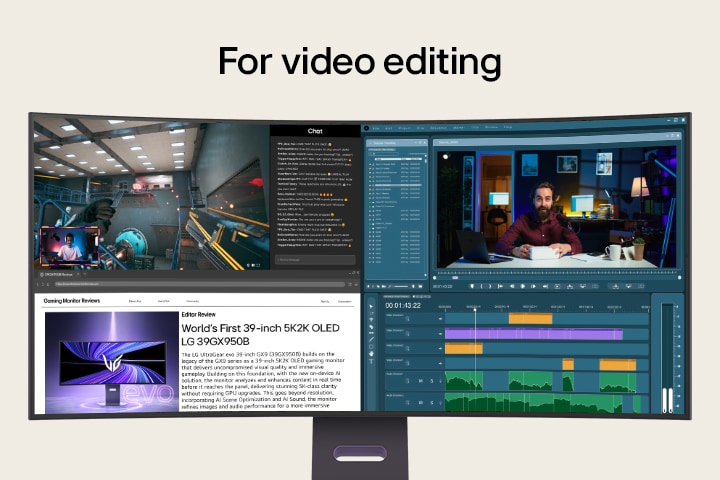Image resolution: width=720 pixels, height=480 pixels.
Task: Click the timeline playhead marker on ruler
Action: (x=475, y=310)
